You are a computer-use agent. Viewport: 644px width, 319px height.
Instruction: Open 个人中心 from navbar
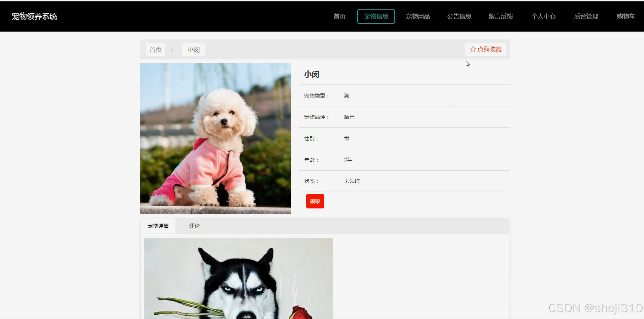tap(544, 16)
